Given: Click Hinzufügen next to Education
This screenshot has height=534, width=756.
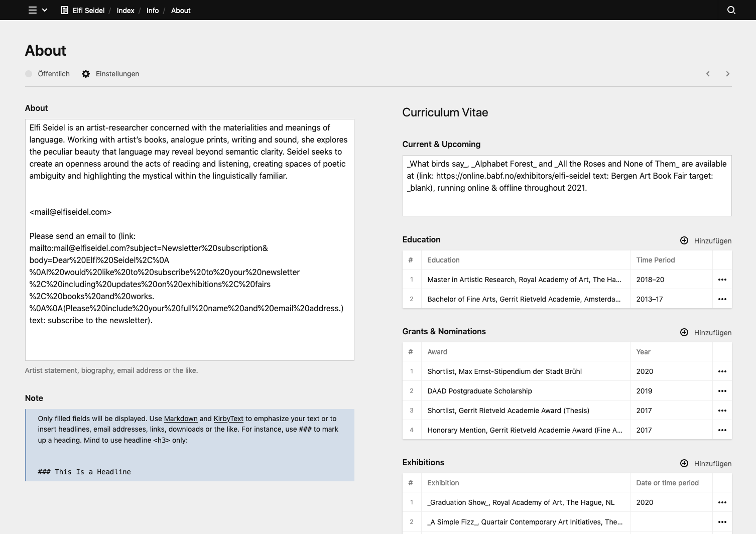Looking at the screenshot, I should coord(712,240).
